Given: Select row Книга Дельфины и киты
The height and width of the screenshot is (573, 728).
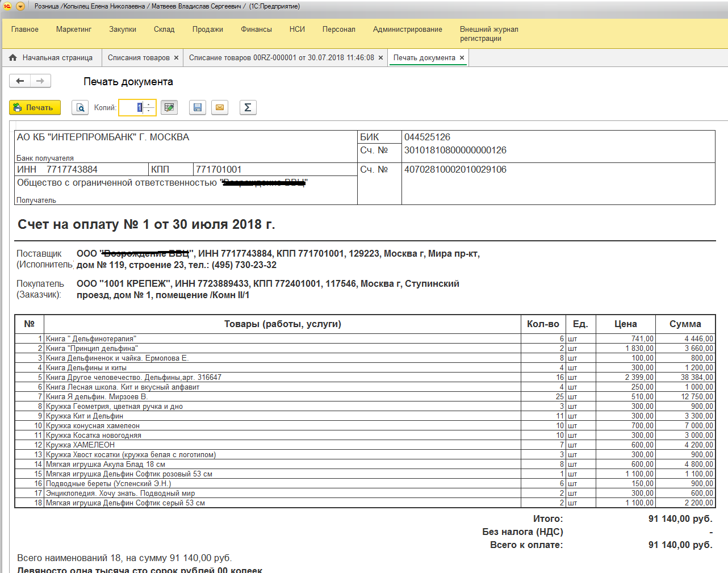Looking at the screenshot, I should (x=365, y=368).
